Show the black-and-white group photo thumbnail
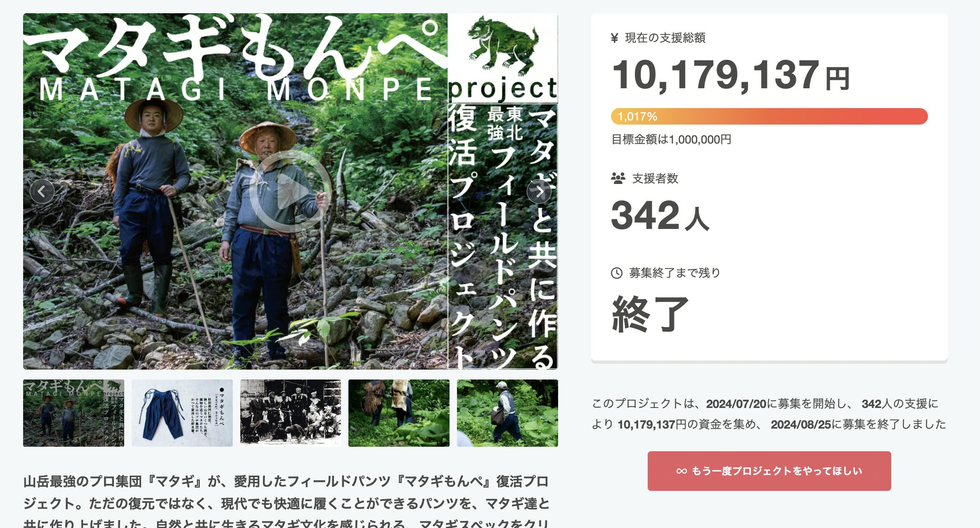This screenshot has height=528, width=980. (x=291, y=413)
